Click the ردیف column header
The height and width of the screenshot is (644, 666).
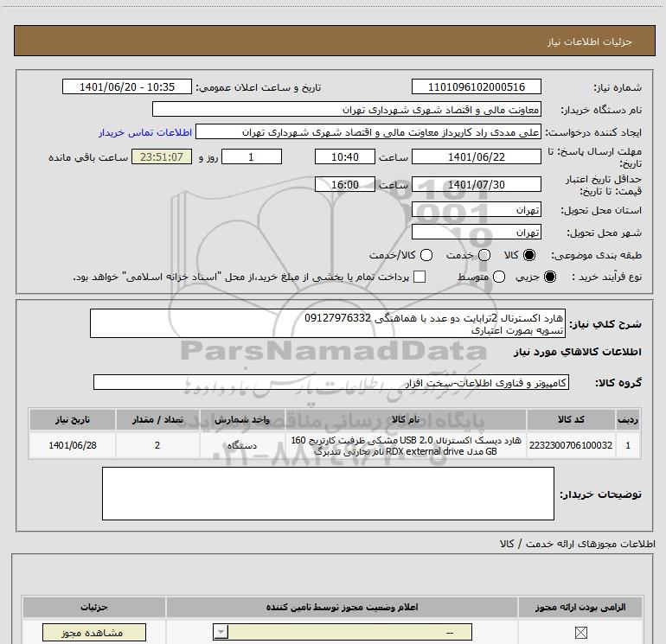tap(628, 419)
